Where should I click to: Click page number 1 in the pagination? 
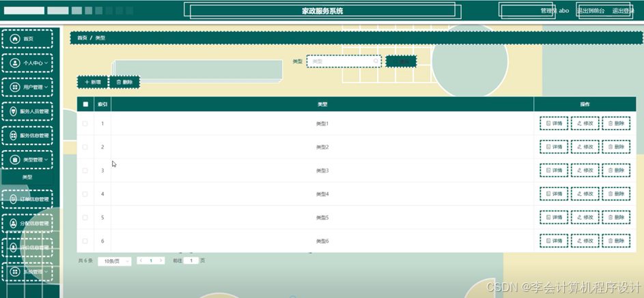[151, 260]
